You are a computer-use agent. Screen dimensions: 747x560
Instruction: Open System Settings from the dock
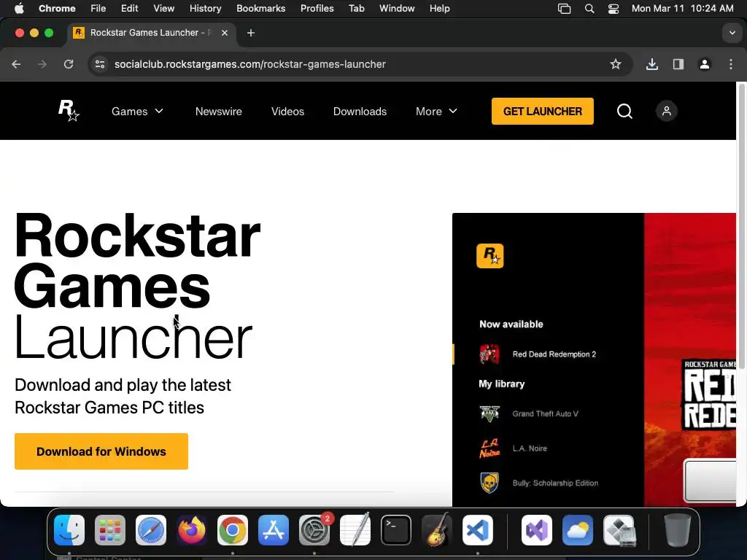click(x=314, y=530)
